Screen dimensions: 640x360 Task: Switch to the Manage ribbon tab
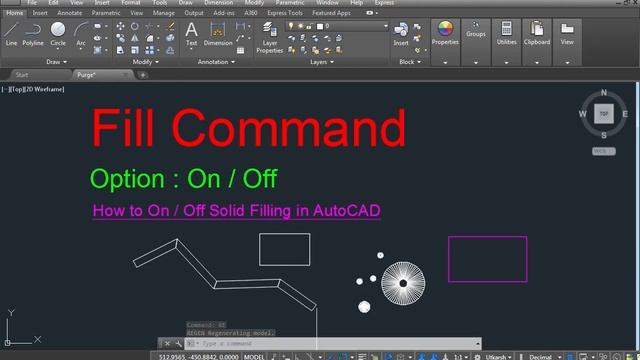pyautogui.click(x=163, y=13)
